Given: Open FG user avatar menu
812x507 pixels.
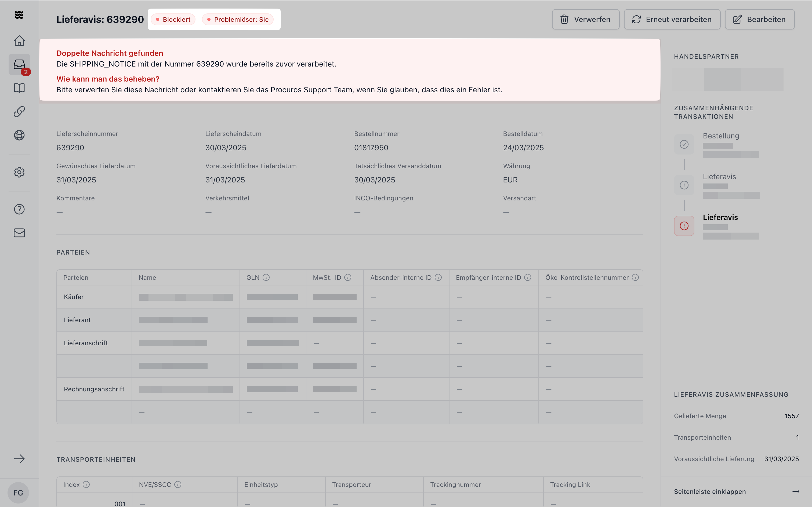Looking at the screenshot, I should pyautogui.click(x=18, y=493).
